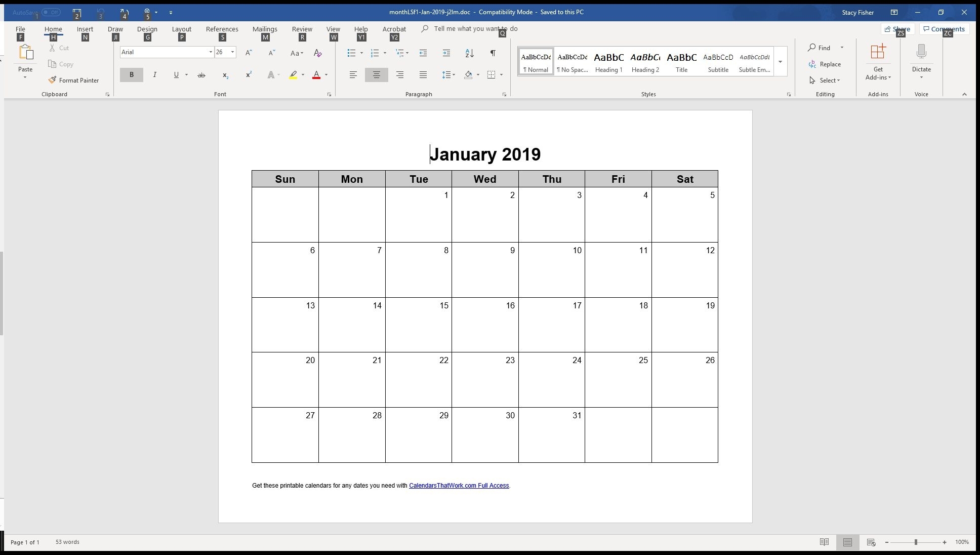980x555 pixels.
Task: Open the Insert ribbon tab
Action: [x=84, y=29]
